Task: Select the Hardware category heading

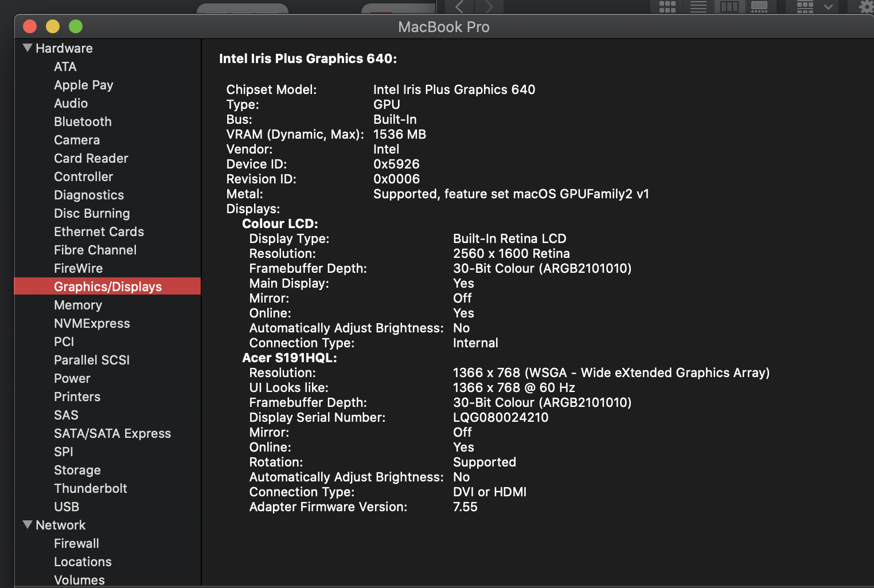Action: (x=64, y=48)
